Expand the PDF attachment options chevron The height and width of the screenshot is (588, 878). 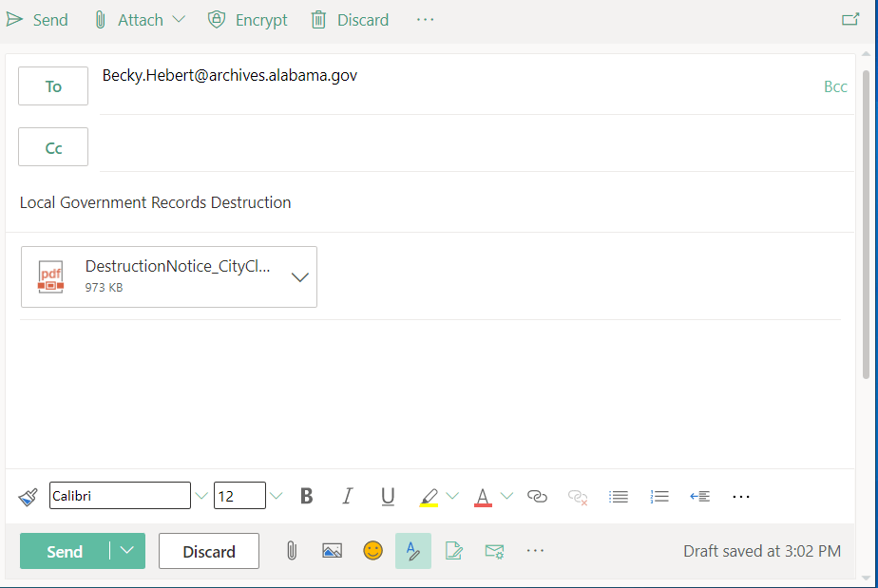299,277
